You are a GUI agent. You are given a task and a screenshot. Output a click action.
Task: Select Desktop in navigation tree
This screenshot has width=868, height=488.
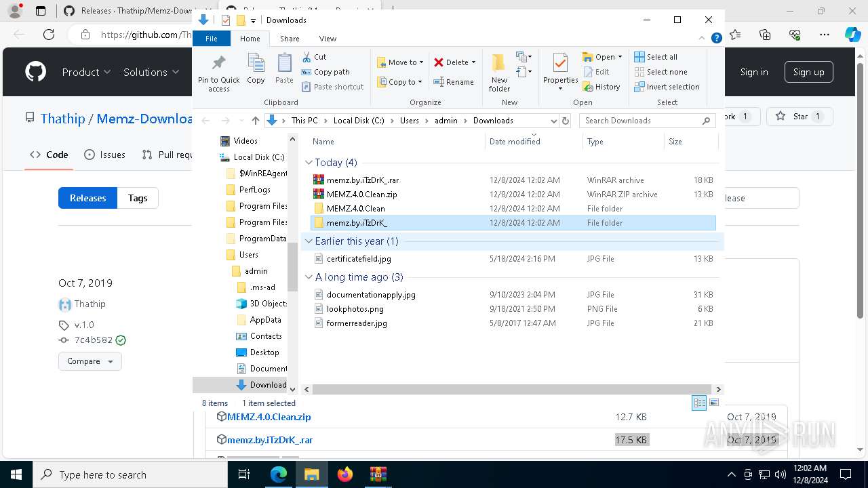258,352
